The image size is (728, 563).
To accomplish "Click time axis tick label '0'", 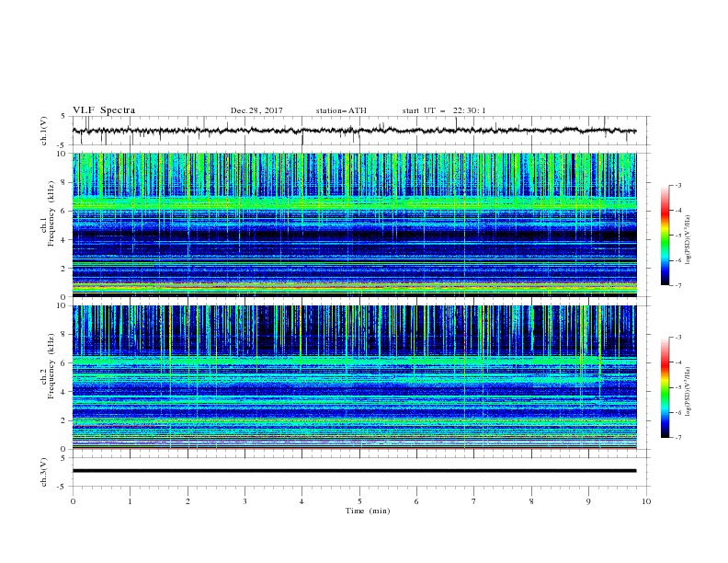I will pyautogui.click(x=73, y=501).
